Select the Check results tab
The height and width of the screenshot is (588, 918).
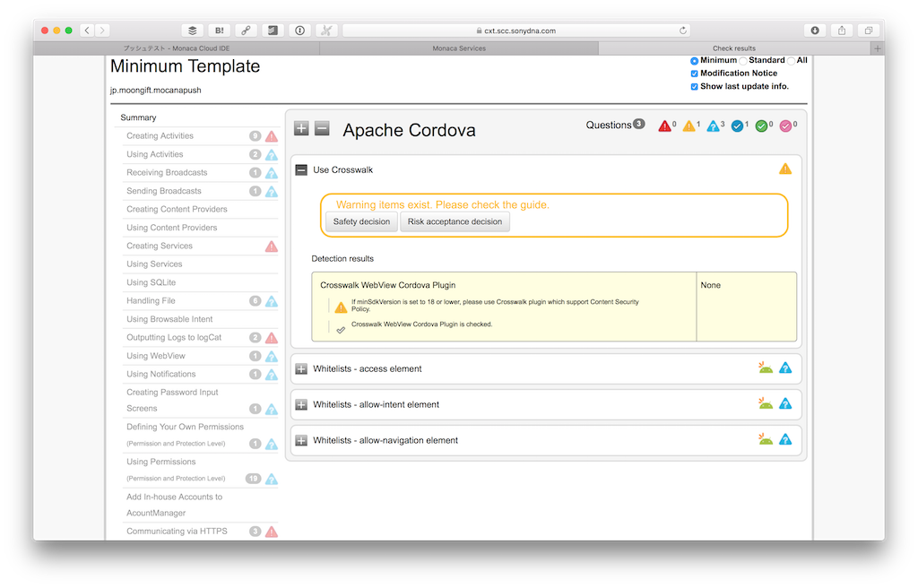point(734,48)
